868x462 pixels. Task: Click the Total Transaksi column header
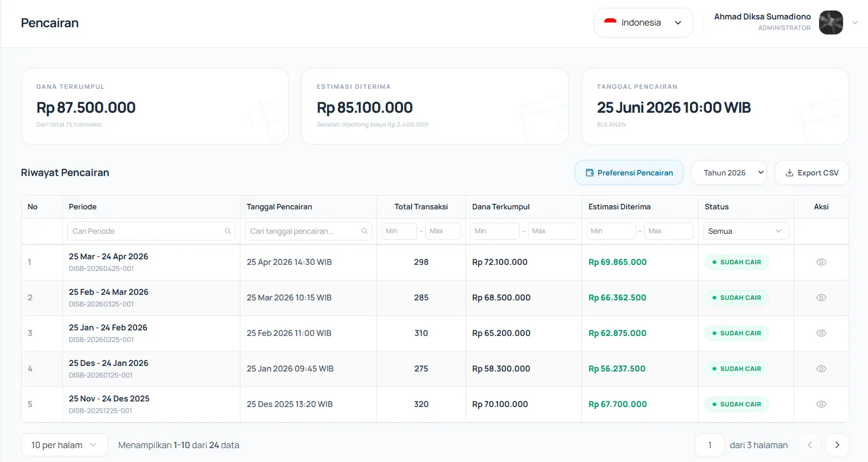click(421, 207)
